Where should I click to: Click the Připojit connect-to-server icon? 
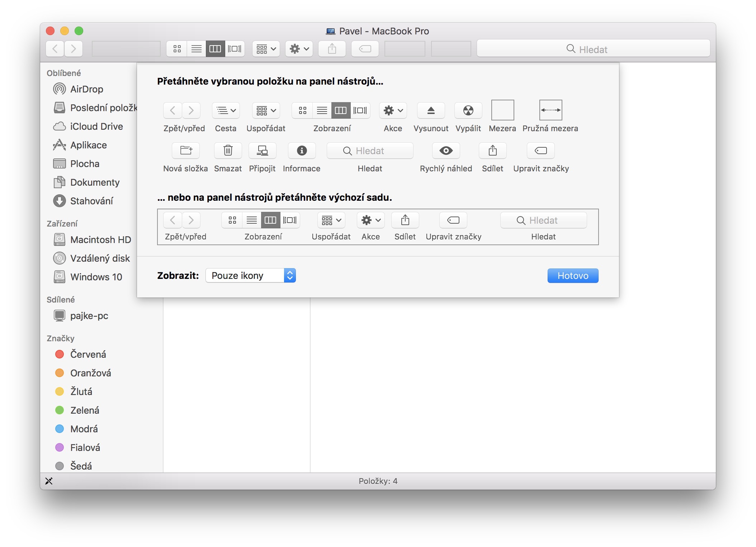[262, 151]
